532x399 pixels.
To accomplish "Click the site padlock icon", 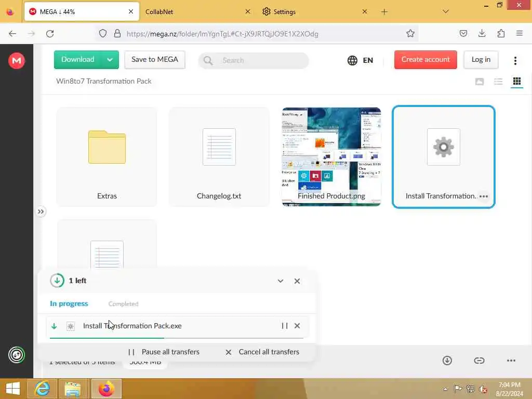I will [x=117, y=34].
